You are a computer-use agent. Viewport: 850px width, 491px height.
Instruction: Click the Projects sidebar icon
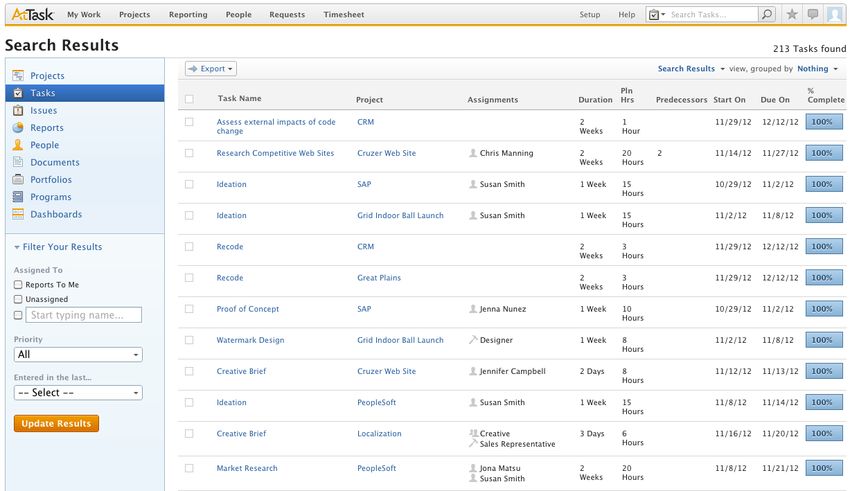[x=18, y=75]
